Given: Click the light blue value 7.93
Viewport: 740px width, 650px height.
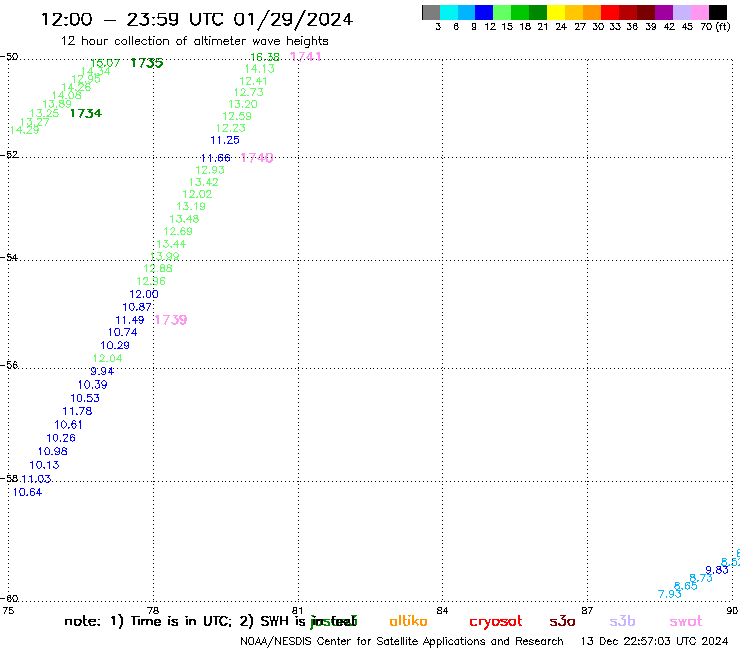Looking at the screenshot, I should pos(670,594).
